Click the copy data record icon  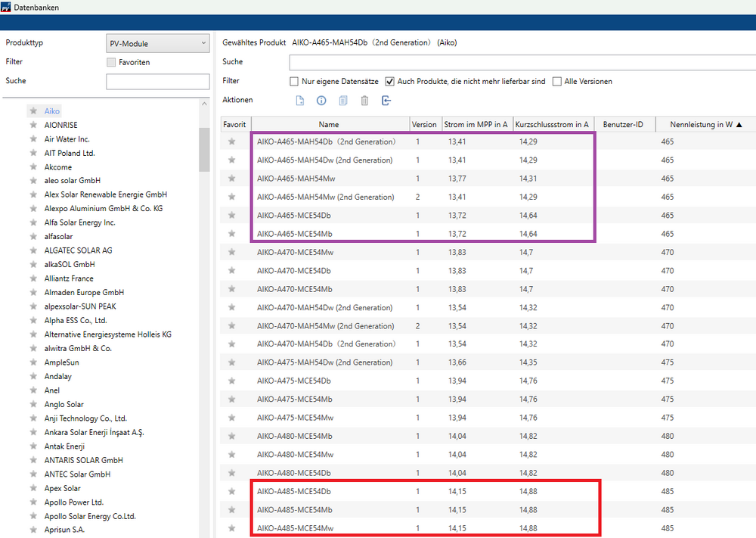pos(343,101)
